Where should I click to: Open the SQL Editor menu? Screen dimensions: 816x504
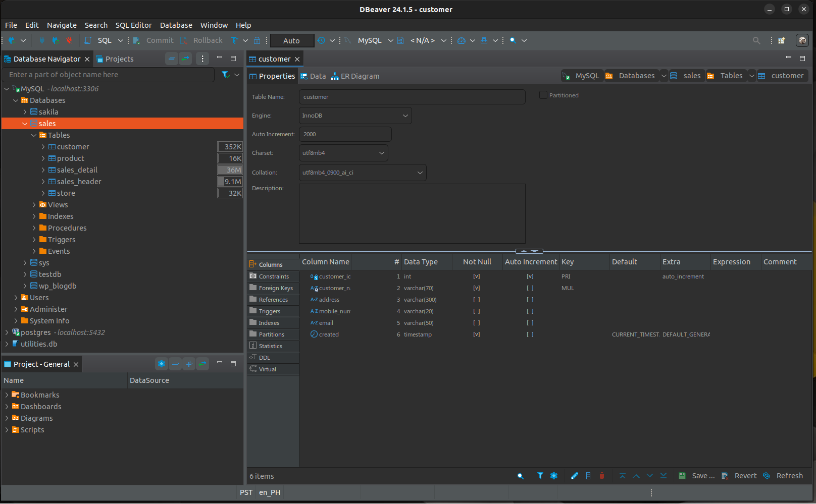[x=133, y=25]
